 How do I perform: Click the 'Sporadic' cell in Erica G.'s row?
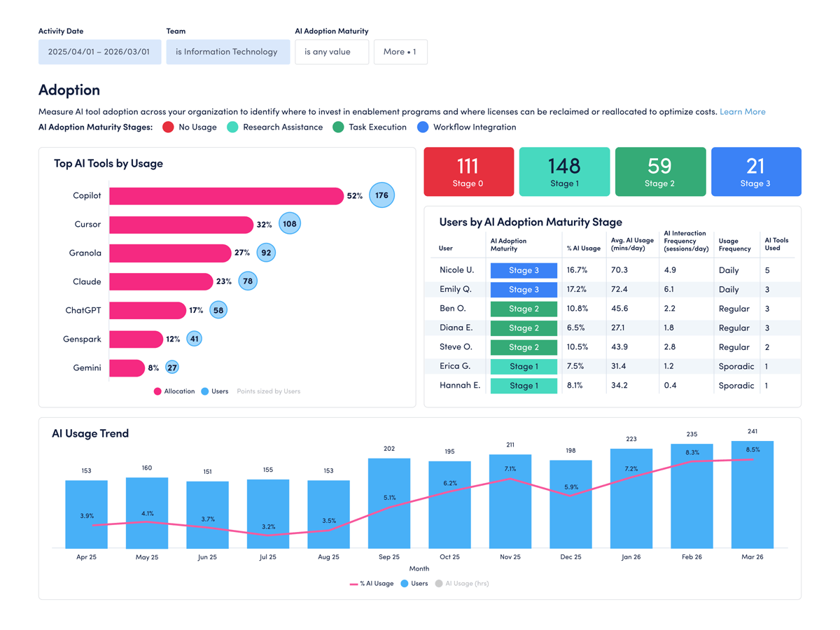(x=736, y=366)
